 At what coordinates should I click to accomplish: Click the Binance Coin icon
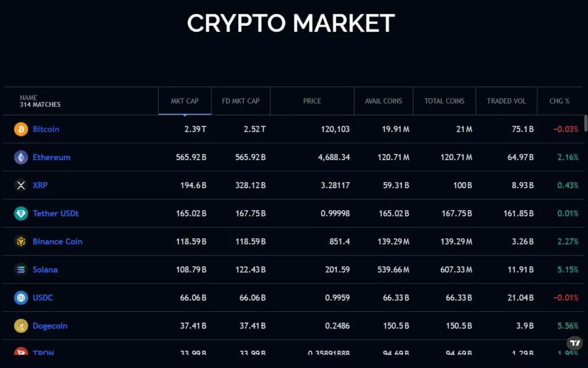click(x=21, y=242)
